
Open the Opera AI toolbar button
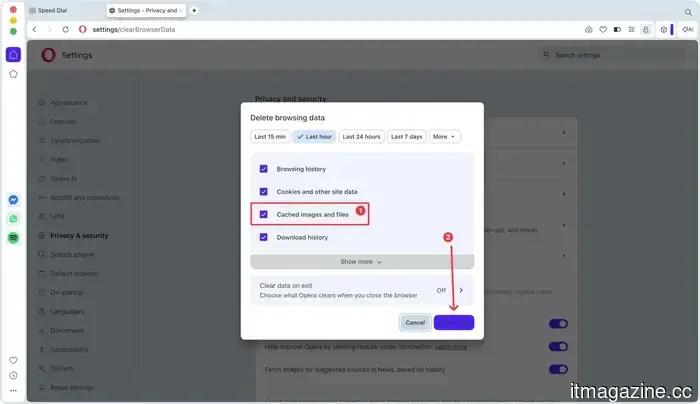coord(688,29)
